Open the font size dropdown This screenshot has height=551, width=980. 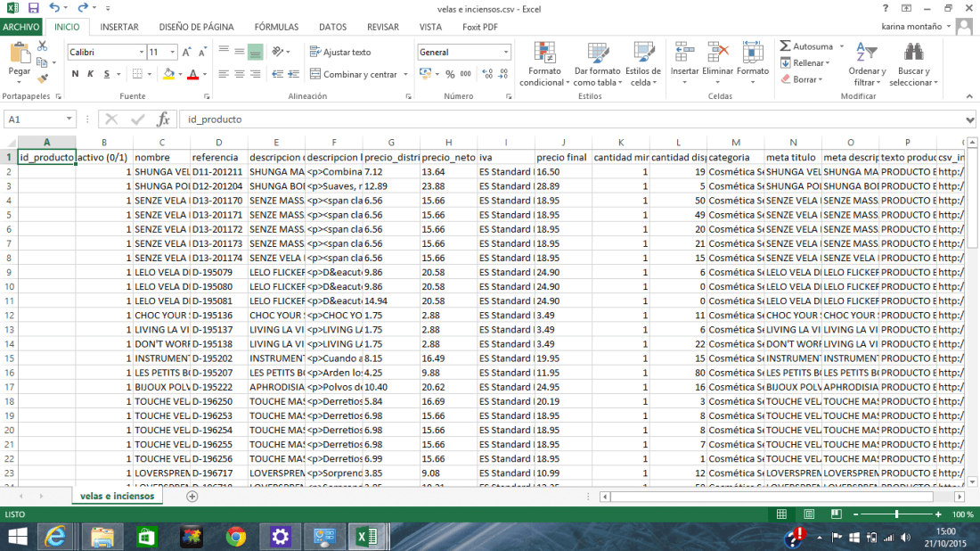pyautogui.click(x=173, y=53)
